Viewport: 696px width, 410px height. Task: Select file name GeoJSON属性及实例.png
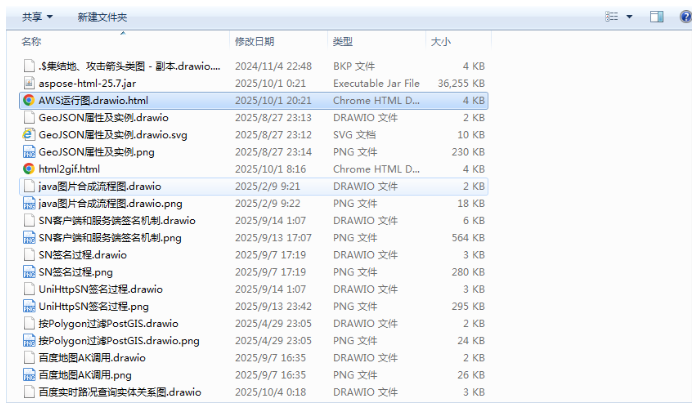point(96,152)
